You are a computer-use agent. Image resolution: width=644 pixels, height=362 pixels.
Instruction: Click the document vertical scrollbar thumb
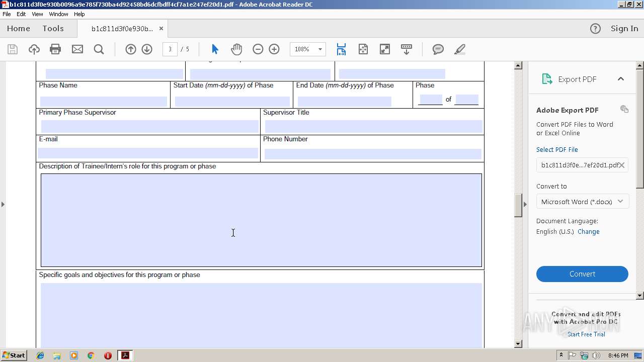tap(518, 205)
